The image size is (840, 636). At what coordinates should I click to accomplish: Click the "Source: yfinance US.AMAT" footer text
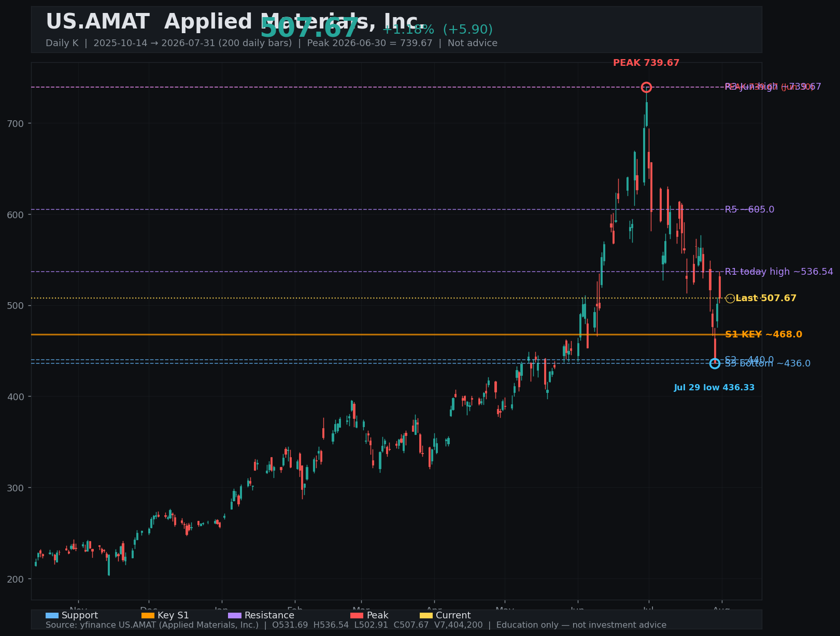point(356,625)
